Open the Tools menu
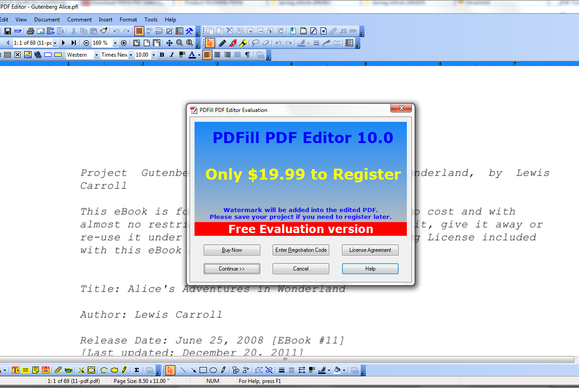 coord(151,20)
